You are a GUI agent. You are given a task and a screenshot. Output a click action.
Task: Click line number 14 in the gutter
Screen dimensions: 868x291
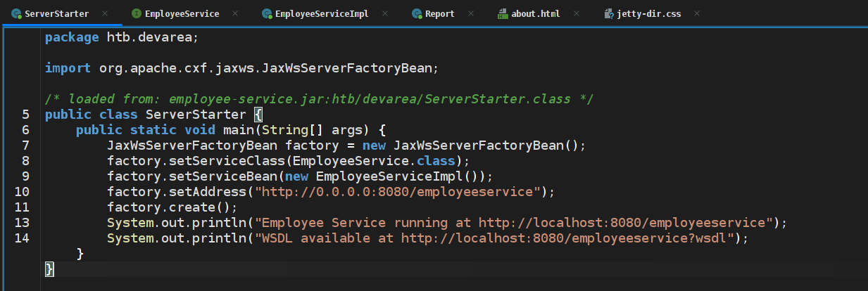click(21, 238)
